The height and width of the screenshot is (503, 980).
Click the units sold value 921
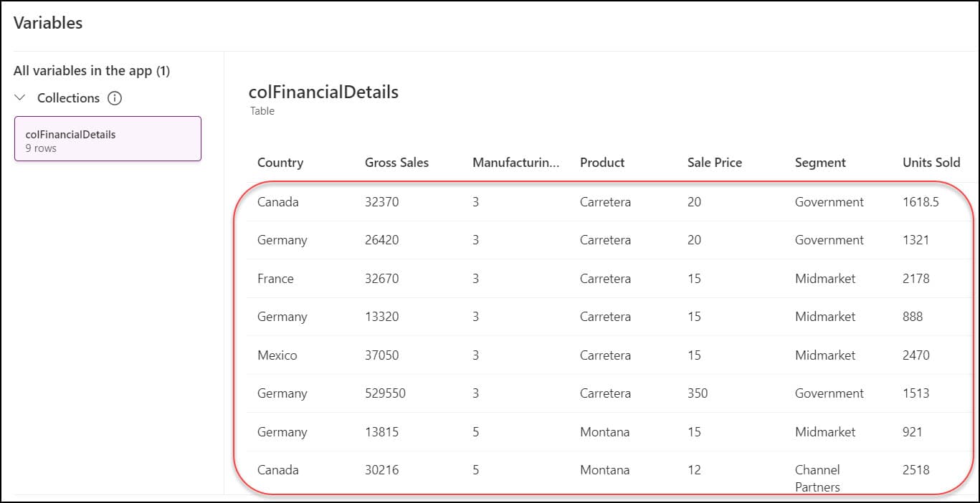(913, 432)
